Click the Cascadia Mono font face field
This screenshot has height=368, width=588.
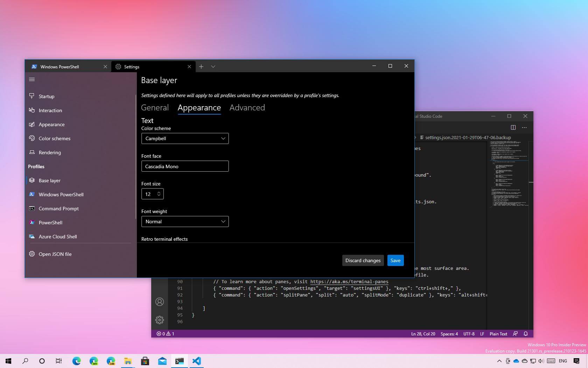185,166
